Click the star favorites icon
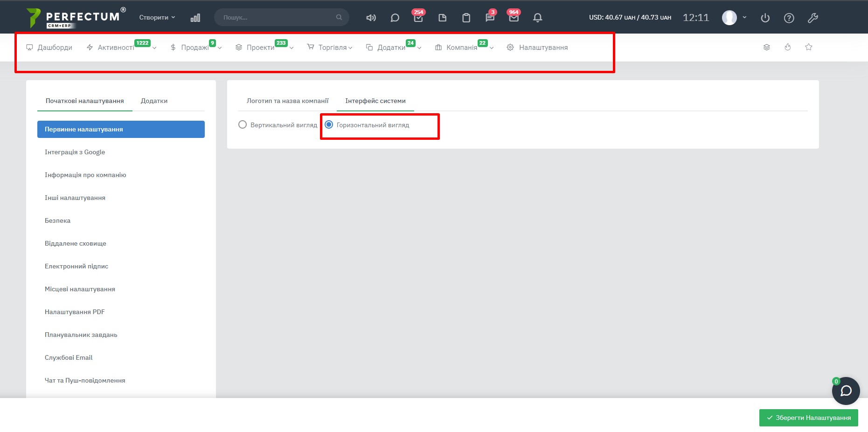 (x=809, y=47)
